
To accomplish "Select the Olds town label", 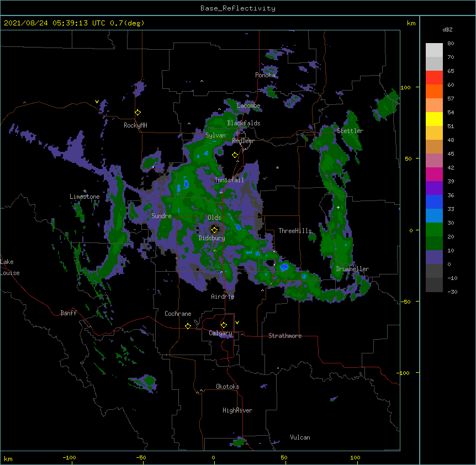I will (x=214, y=218).
